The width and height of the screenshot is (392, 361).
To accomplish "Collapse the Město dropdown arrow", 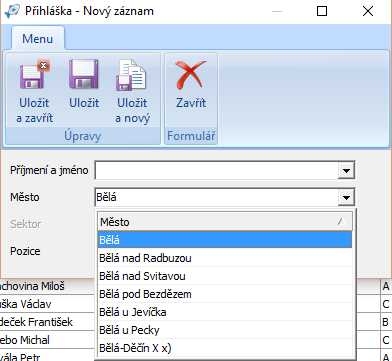I will [x=346, y=197].
